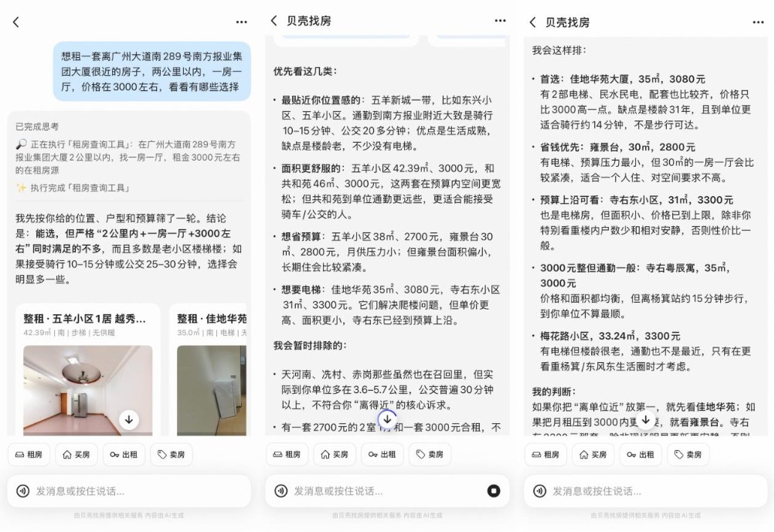Focus message input field in right screen
This screenshot has height=532, width=775.
point(645,491)
